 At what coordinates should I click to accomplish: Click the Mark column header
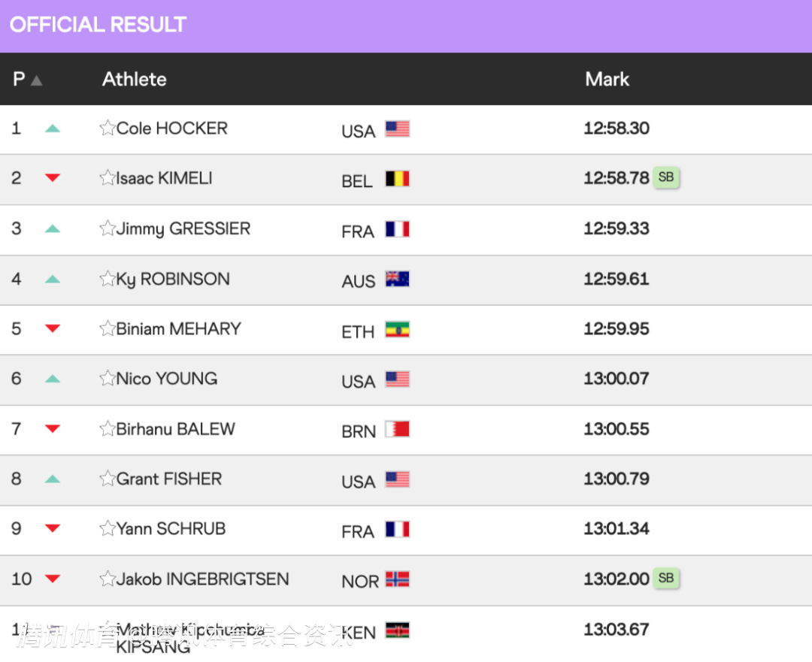pyautogui.click(x=607, y=79)
